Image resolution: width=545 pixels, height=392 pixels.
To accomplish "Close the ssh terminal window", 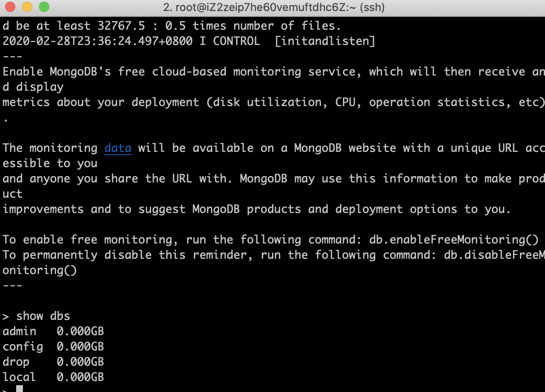I will (x=10, y=7).
